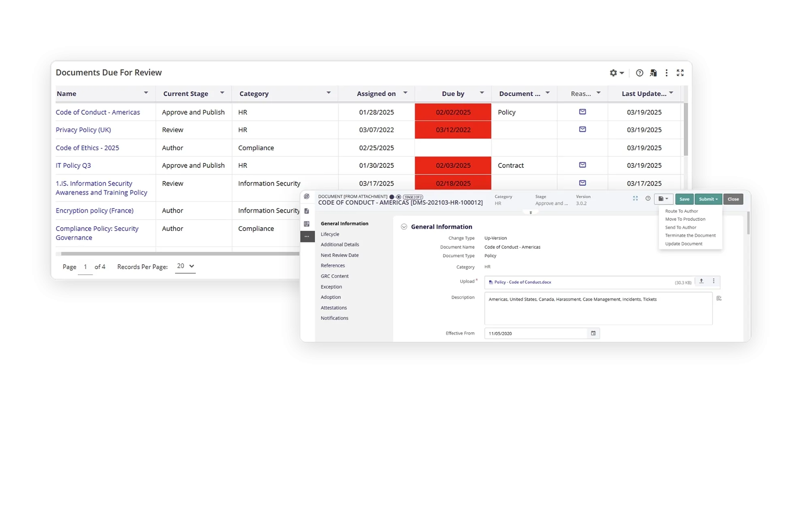
Task: Open the Due by column filter dropdown
Action: pyautogui.click(x=482, y=93)
